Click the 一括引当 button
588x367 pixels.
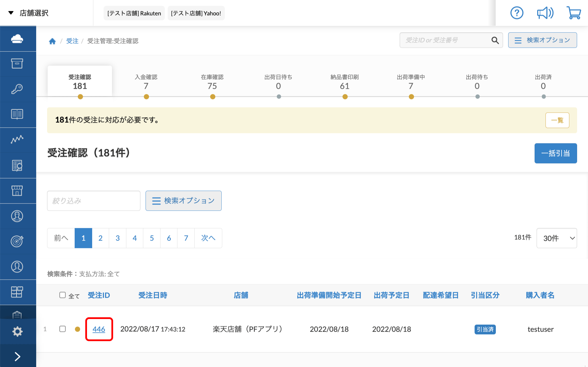tap(556, 153)
